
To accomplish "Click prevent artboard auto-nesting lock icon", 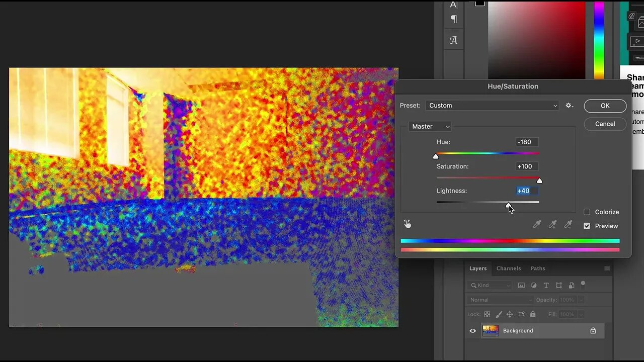I will click(x=521, y=314).
